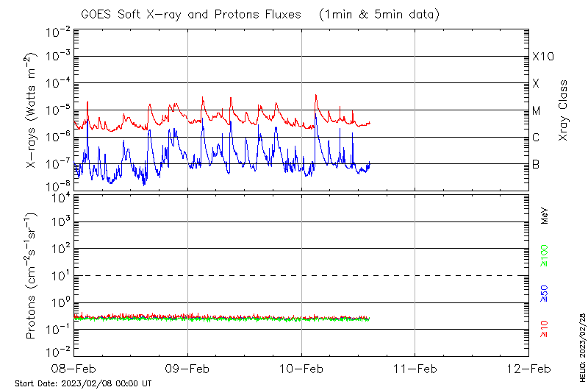Click the tallest red X-ray peak after 10-Feb
The width and height of the screenshot is (588, 390).
point(315,96)
